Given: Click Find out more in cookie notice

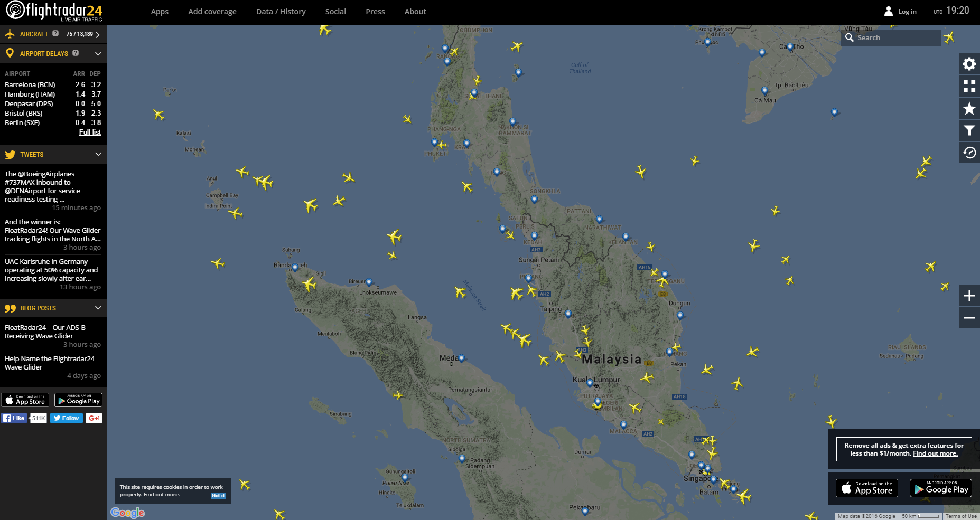Looking at the screenshot, I should (161, 495).
